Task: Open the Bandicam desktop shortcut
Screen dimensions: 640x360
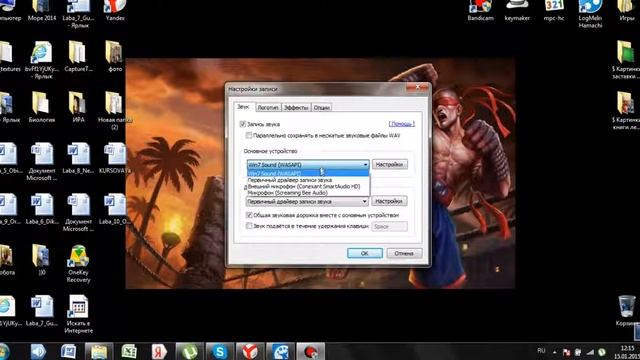Action: pos(480,10)
